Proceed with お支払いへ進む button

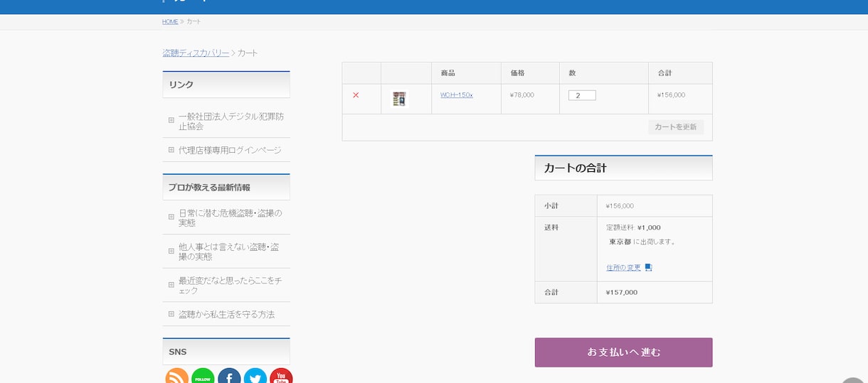[623, 352]
